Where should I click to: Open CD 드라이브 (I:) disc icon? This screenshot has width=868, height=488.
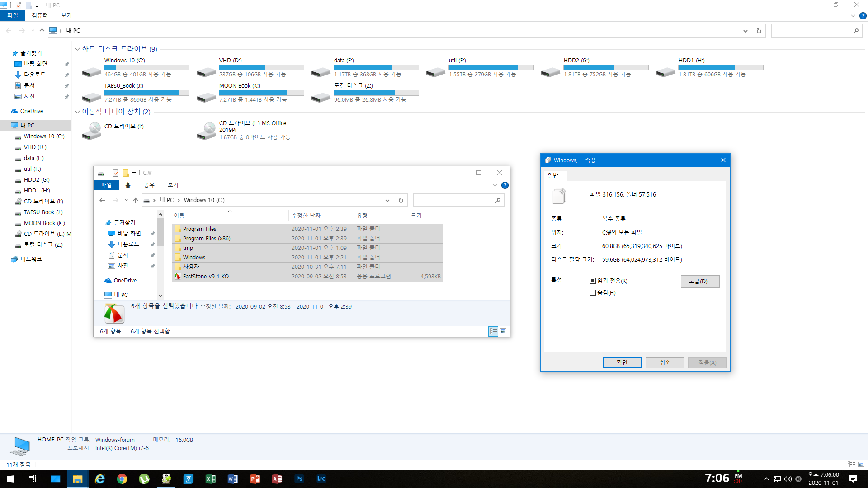[91, 131]
